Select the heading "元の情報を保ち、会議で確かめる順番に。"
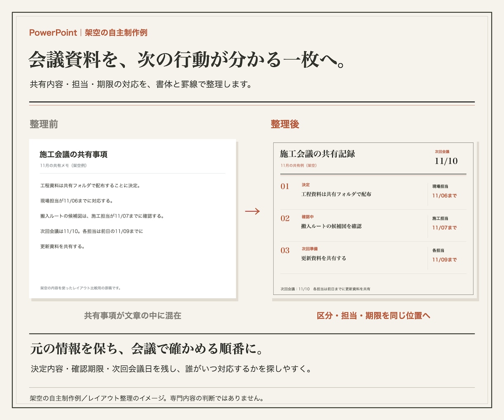504x420 pixels. click(147, 349)
